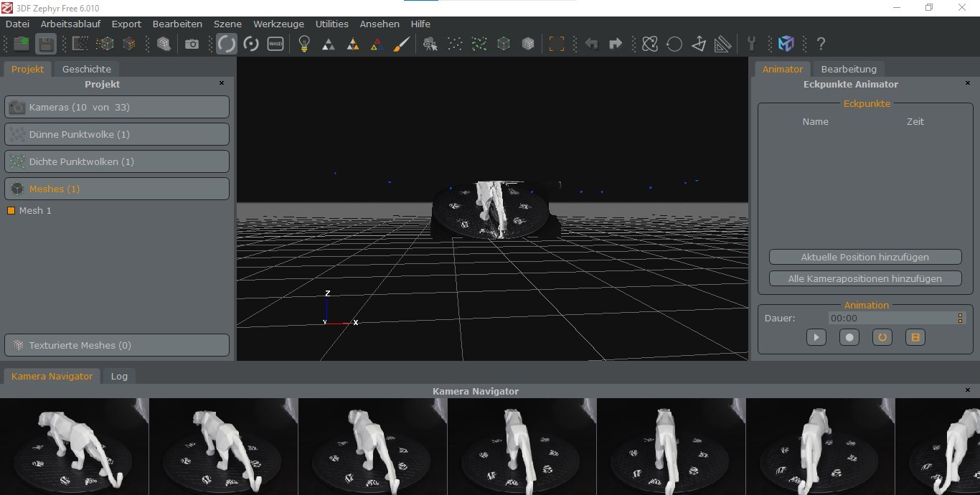The image size is (980, 495).
Task: Select the WASD navigation mode icon
Action: pyautogui.click(x=275, y=44)
